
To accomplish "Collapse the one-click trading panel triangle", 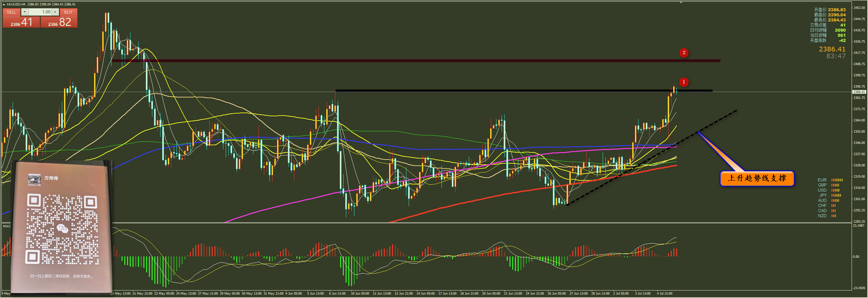I will pyautogui.click(x=4, y=4).
